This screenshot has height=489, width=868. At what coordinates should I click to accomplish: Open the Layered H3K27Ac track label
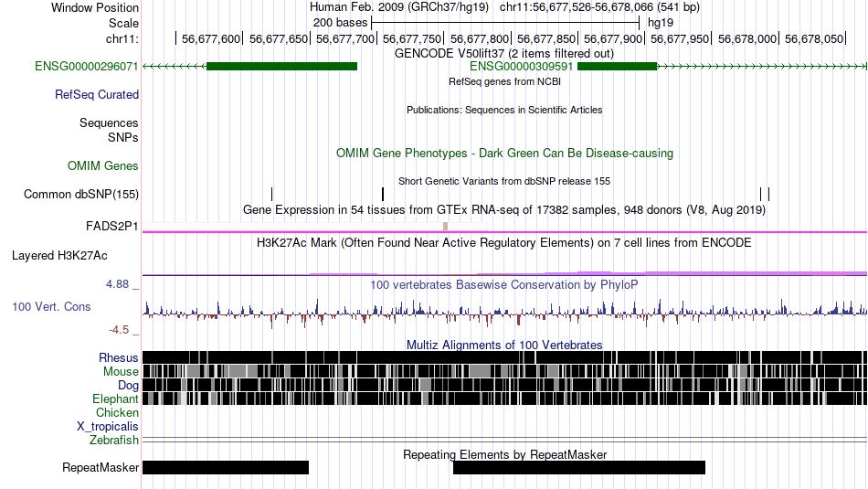(x=59, y=255)
